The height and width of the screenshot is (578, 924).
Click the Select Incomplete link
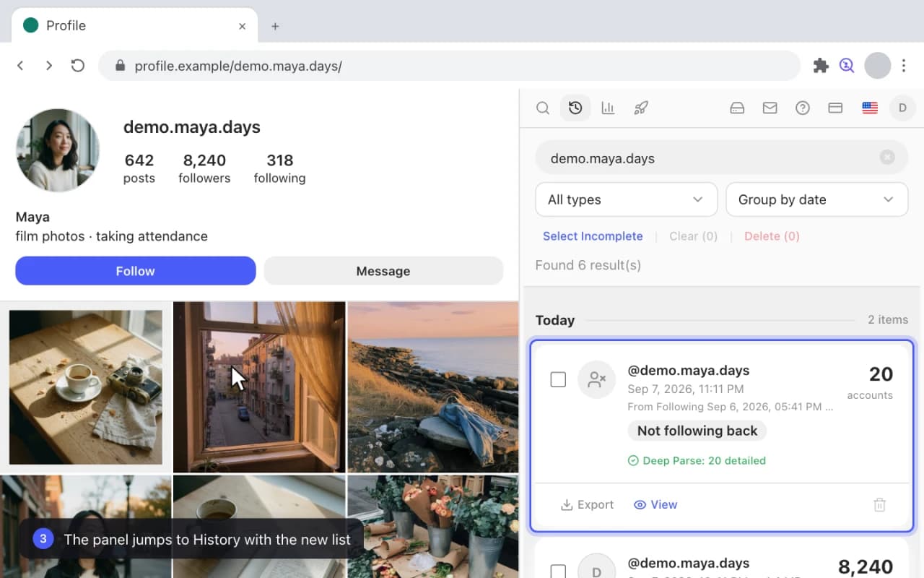pyautogui.click(x=593, y=236)
